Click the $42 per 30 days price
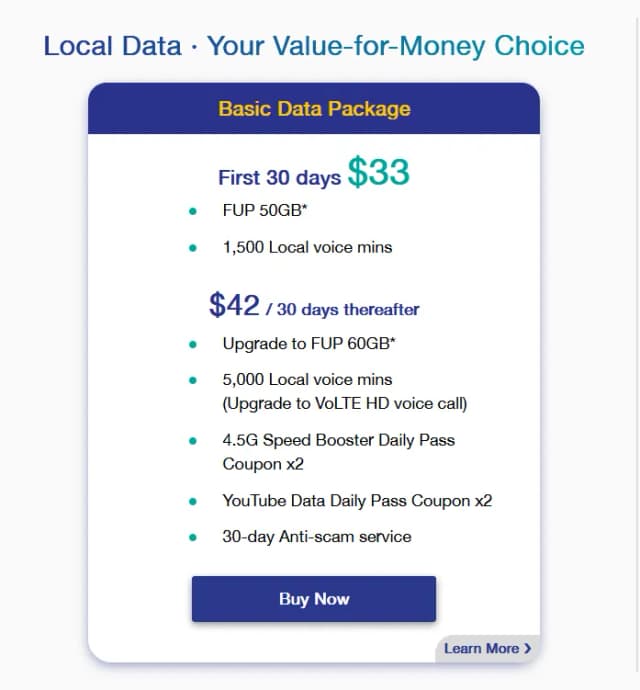Viewport: 640px width, 690px height. click(234, 305)
